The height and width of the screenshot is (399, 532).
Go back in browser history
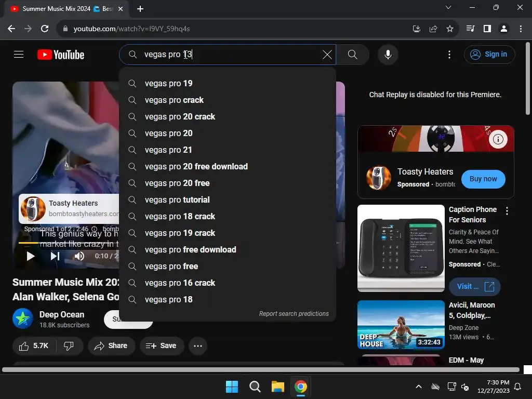[x=11, y=29]
